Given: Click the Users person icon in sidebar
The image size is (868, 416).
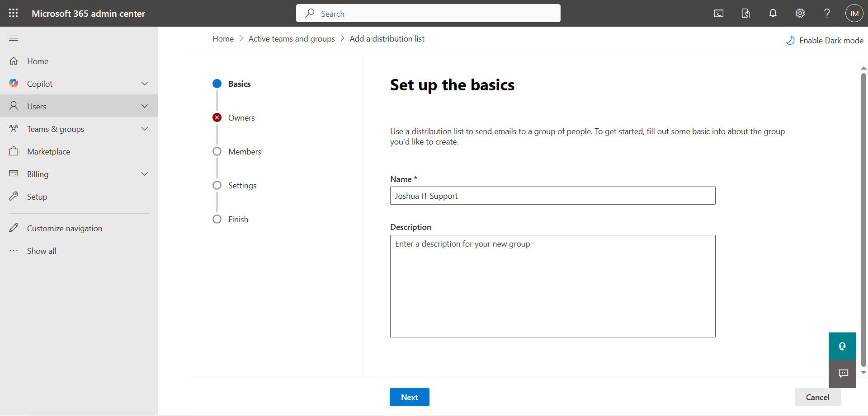Looking at the screenshot, I should [14, 106].
